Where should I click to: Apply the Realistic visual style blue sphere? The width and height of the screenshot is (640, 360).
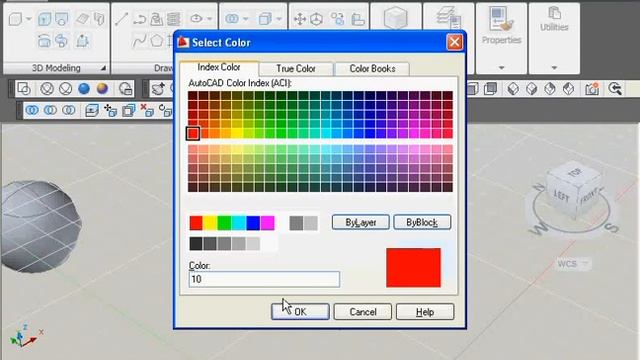click(x=84, y=89)
